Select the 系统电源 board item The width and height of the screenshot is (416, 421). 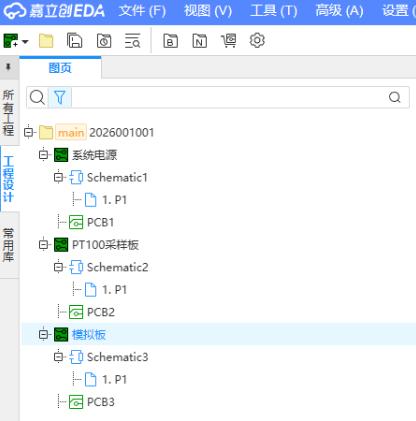pos(95,155)
